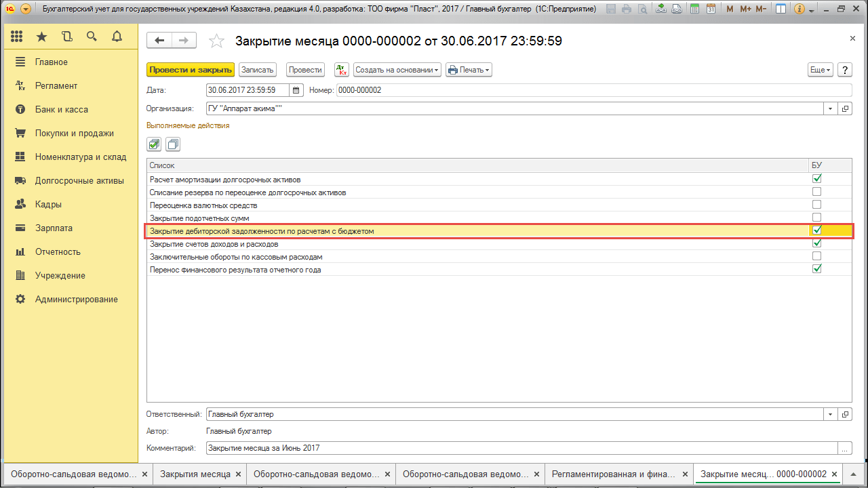Check all actions with the select-all icon

tap(154, 144)
